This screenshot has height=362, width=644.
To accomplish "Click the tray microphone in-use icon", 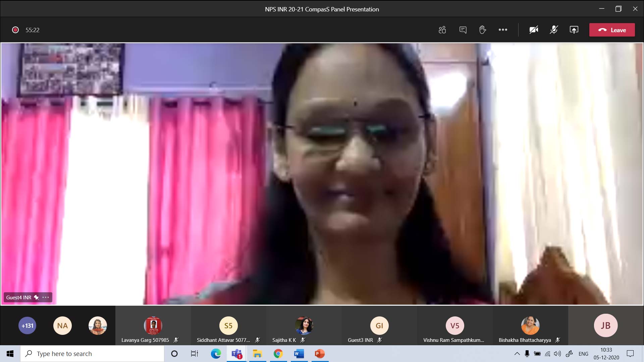I will (527, 354).
